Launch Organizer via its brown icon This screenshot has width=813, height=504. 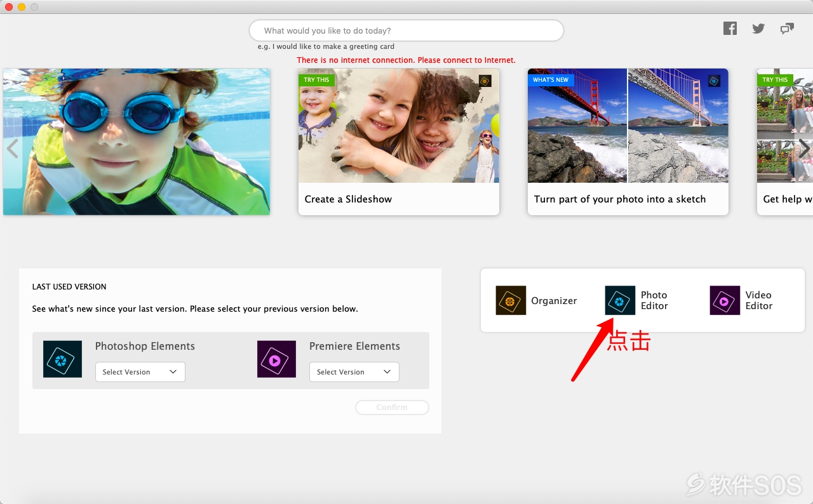coord(511,300)
